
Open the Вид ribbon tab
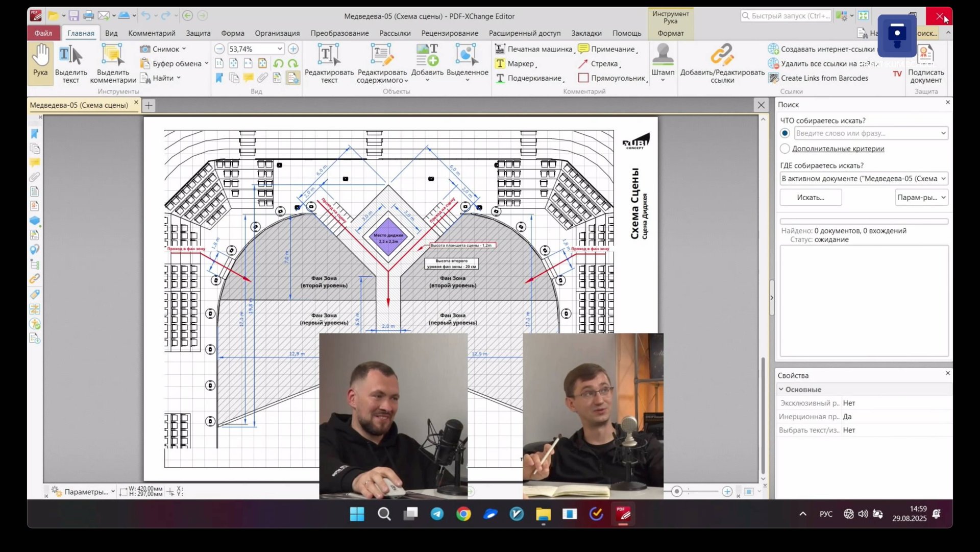click(111, 33)
